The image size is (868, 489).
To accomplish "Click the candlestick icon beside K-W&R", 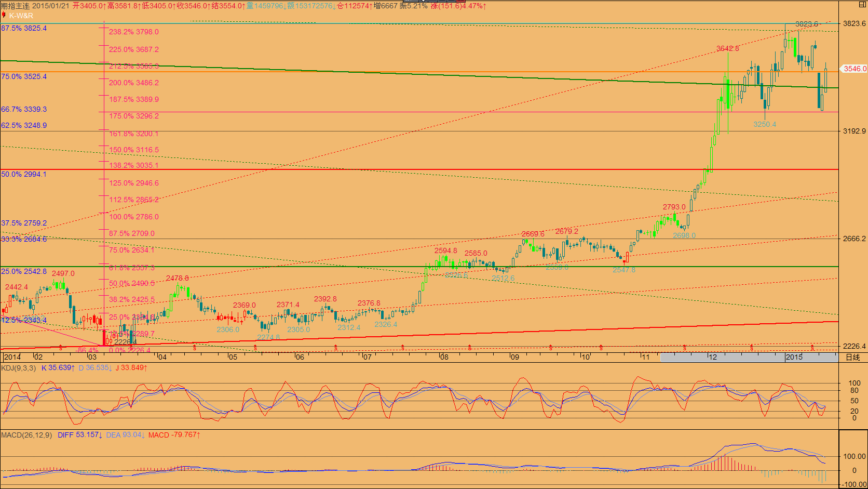I will (x=4, y=16).
